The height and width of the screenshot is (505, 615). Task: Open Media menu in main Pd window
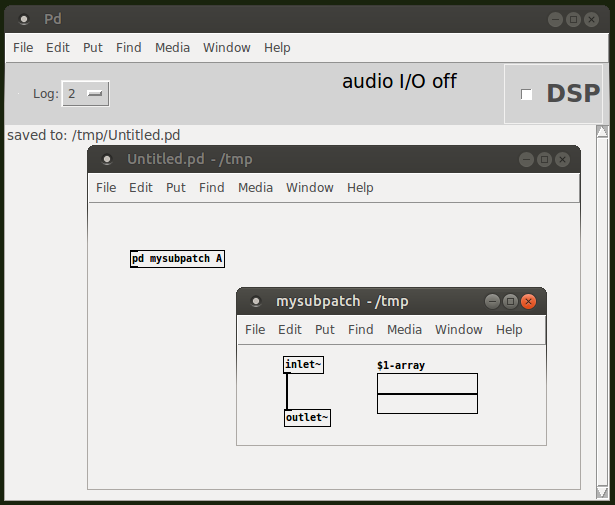click(172, 47)
